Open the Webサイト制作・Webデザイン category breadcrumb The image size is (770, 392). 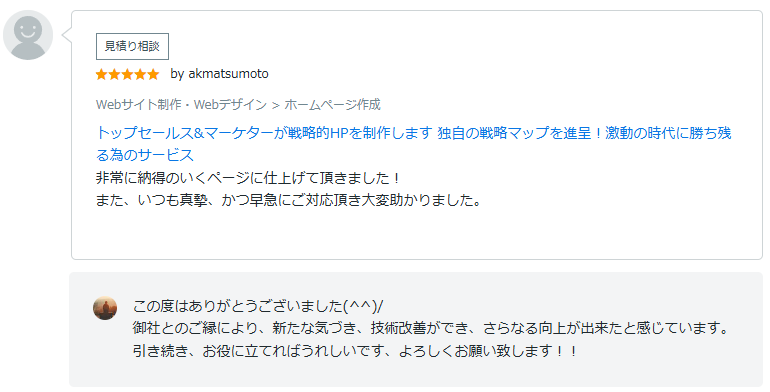pyautogui.click(x=181, y=105)
